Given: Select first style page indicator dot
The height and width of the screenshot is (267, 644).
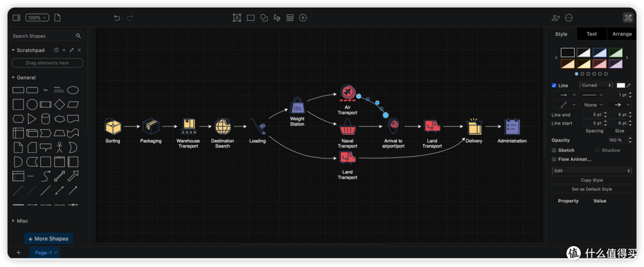Looking at the screenshot, I should pos(577,74).
